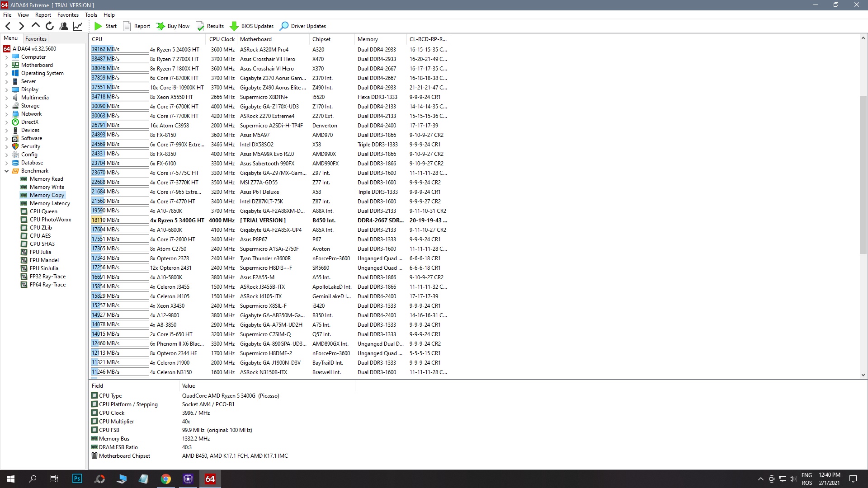The width and height of the screenshot is (868, 488).
Task: Select the 18110 MB/s Ryzen 5 3400G row
Action: tap(269, 221)
